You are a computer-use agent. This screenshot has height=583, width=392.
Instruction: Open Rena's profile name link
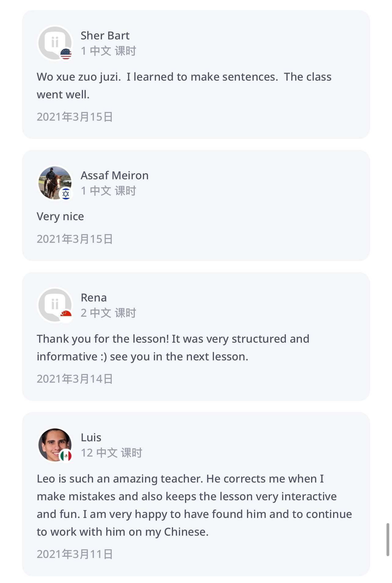(94, 298)
